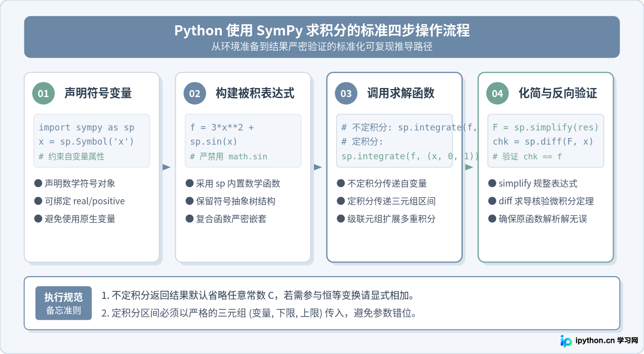Click the code line x = sp.Symbol('x')
The image size is (644, 354).
[x=87, y=142]
